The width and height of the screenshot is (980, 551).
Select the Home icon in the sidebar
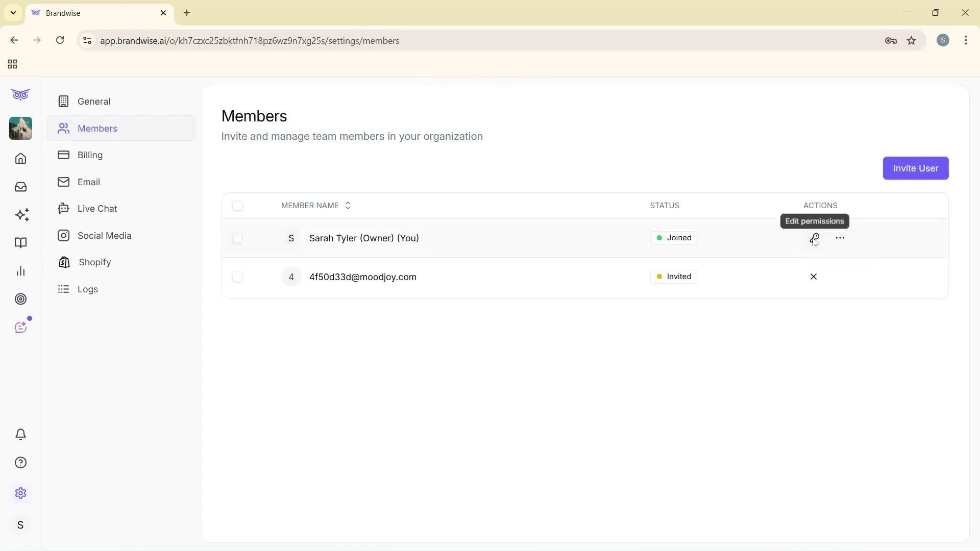tap(20, 159)
